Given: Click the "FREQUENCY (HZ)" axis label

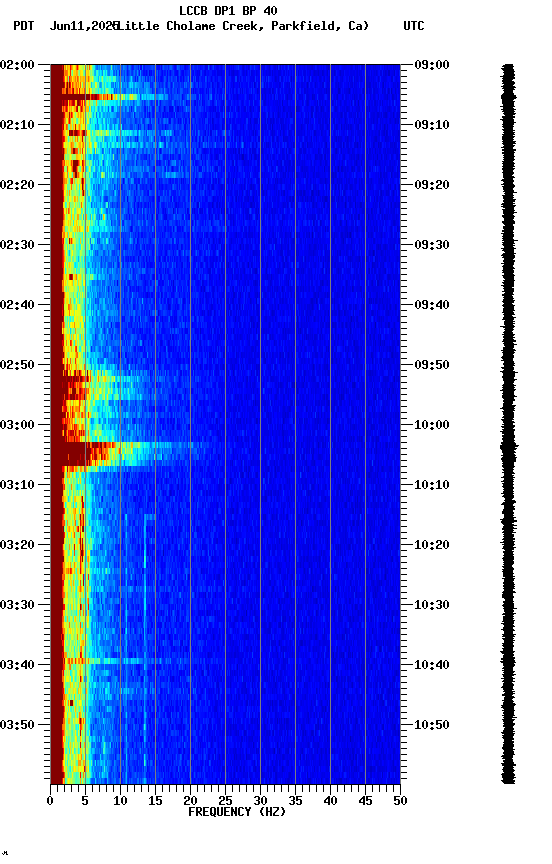Looking at the screenshot, I should pyautogui.click(x=237, y=812).
